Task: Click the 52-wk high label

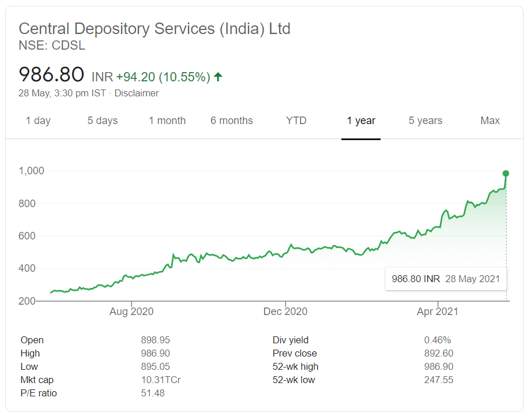Action: pos(295,366)
